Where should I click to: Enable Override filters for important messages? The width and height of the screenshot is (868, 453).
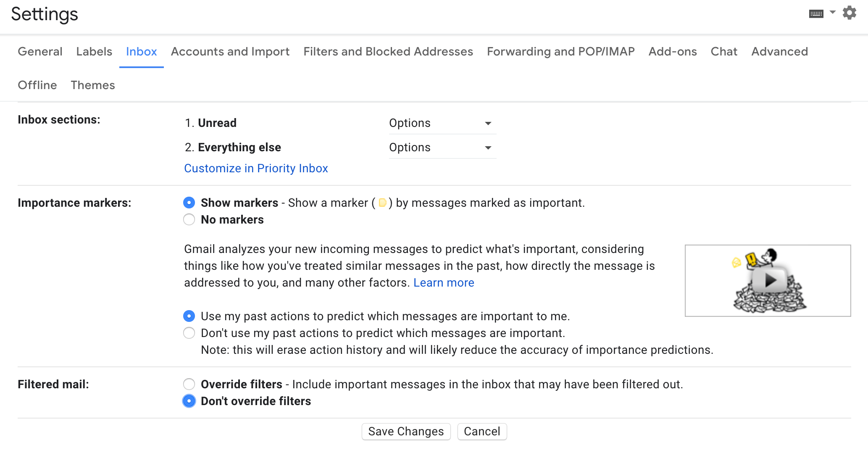189,384
